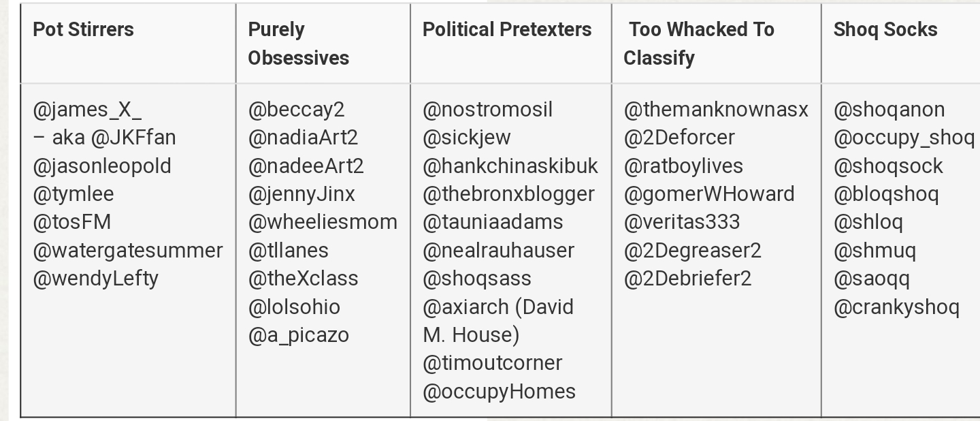
Task: Click the Political Pretexters header
Action: coord(507,29)
